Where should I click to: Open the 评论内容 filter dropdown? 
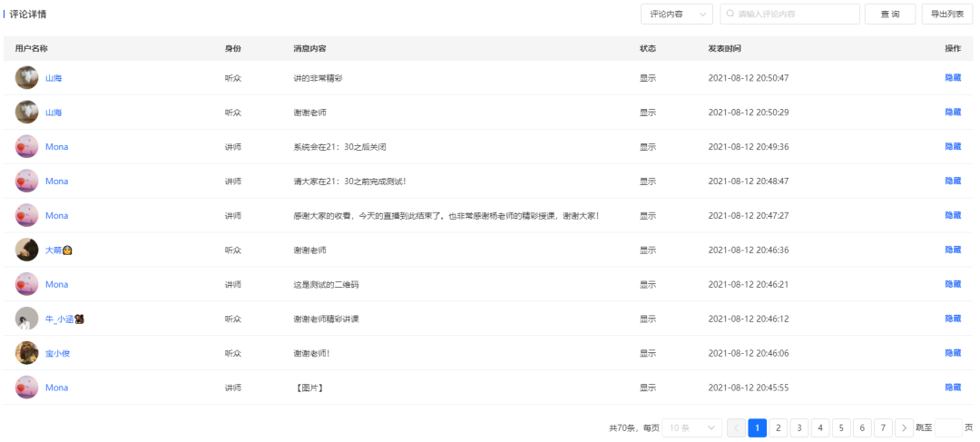(676, 15)
